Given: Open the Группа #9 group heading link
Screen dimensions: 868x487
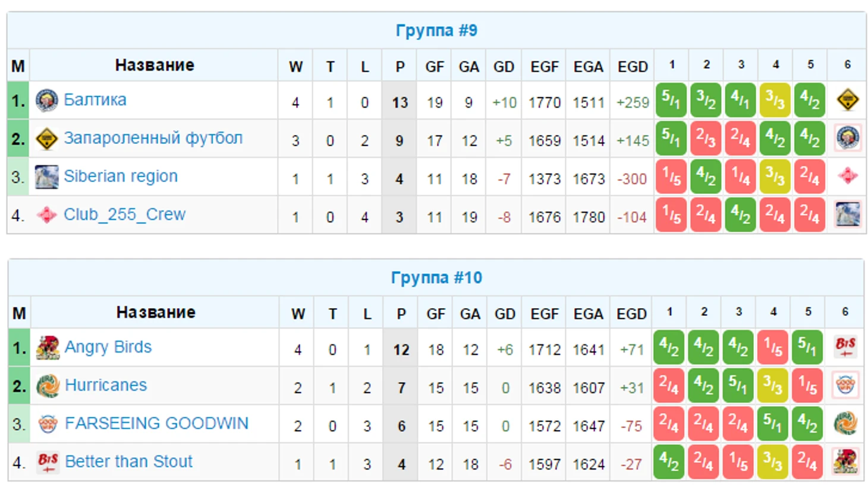Looking at the screenshot, I should click(x=436, y=30).
